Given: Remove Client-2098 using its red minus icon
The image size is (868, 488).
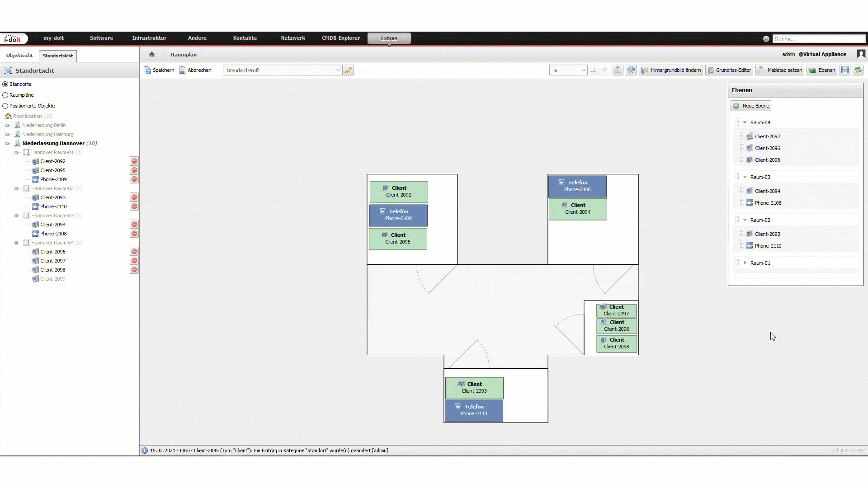Looking at the screenshot, I should pos(134,270).
